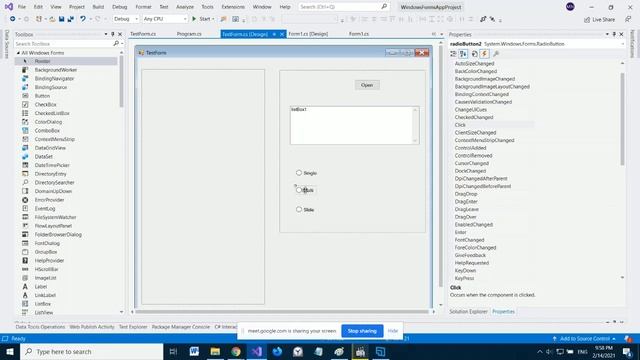Image resolution: width=640 pixels, height=360 pixels.
Task: Open Chrome from the taskbar
Action: 236,351
